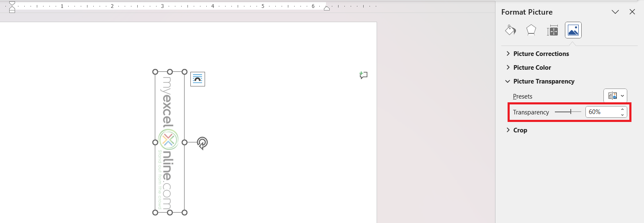
Task: Click the Transparency slider track
Action: [x=568, y=112]
